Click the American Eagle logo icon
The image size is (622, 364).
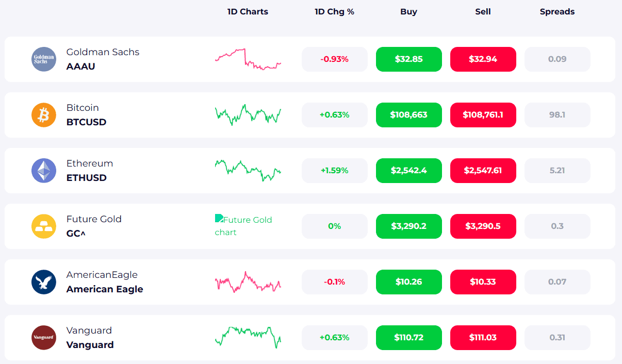point(44,282)
